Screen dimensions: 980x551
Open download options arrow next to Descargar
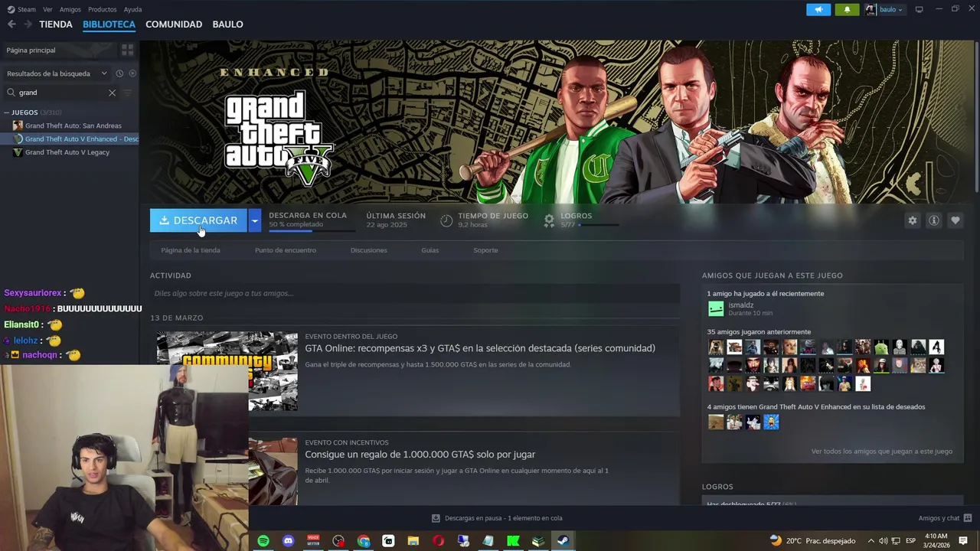coord(254,220)
